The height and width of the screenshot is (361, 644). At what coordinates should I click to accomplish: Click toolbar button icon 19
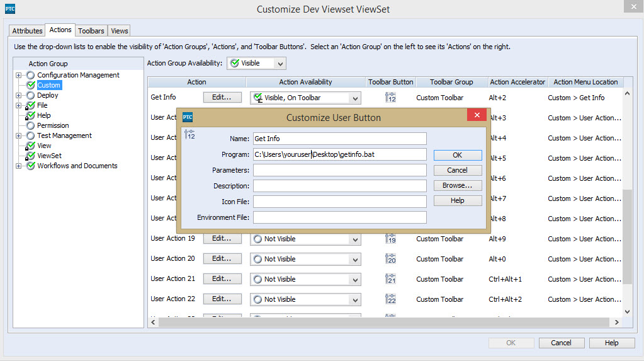[x=390, y=239]
